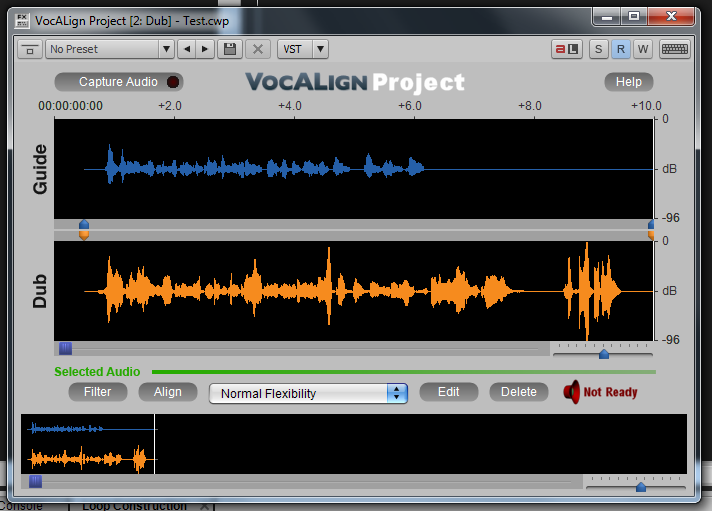Open the Normal Flexibility dropdown
The height and width of the screenshot is (511, 712).
(x=308, y=393)
